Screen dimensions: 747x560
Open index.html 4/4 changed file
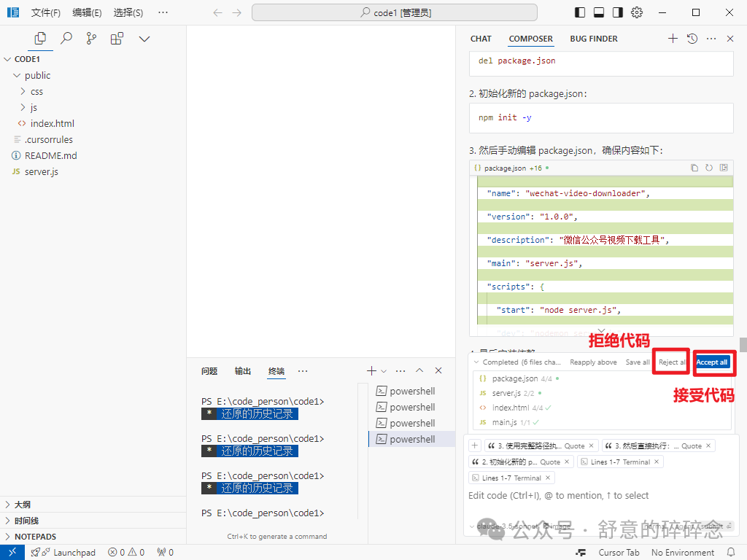tap(602, 408)
